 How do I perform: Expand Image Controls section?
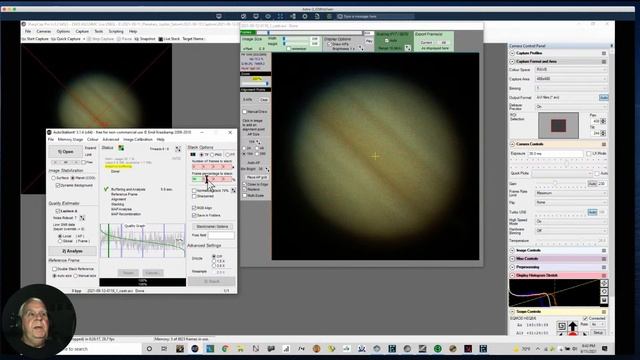point(512,250)
